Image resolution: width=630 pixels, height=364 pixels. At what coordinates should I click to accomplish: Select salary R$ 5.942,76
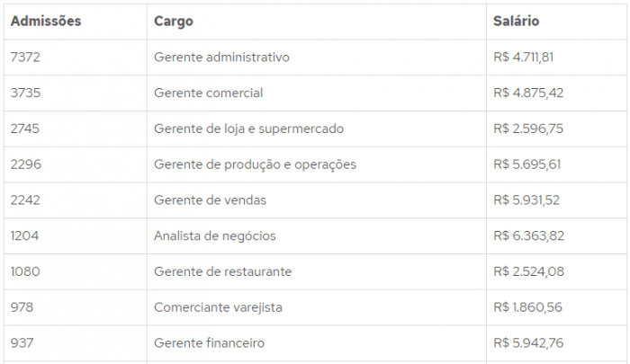[528, 342]
